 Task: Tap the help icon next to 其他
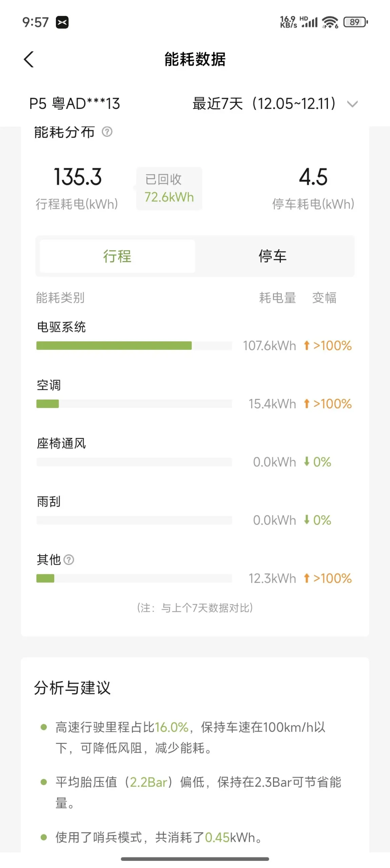[69, 560]
